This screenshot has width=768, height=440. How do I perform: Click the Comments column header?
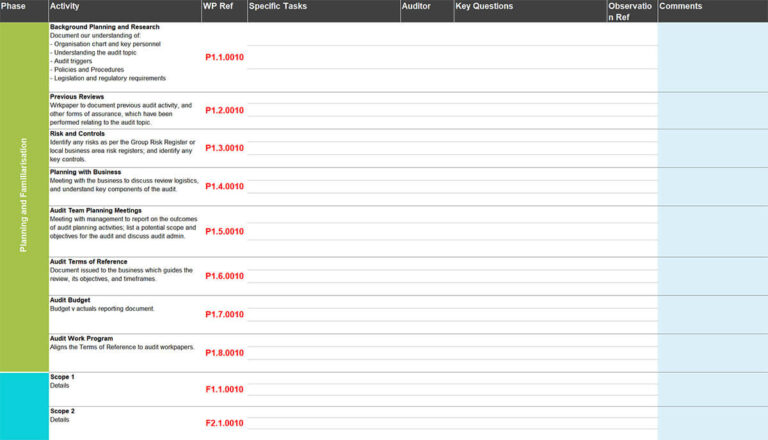click(713, 11)
